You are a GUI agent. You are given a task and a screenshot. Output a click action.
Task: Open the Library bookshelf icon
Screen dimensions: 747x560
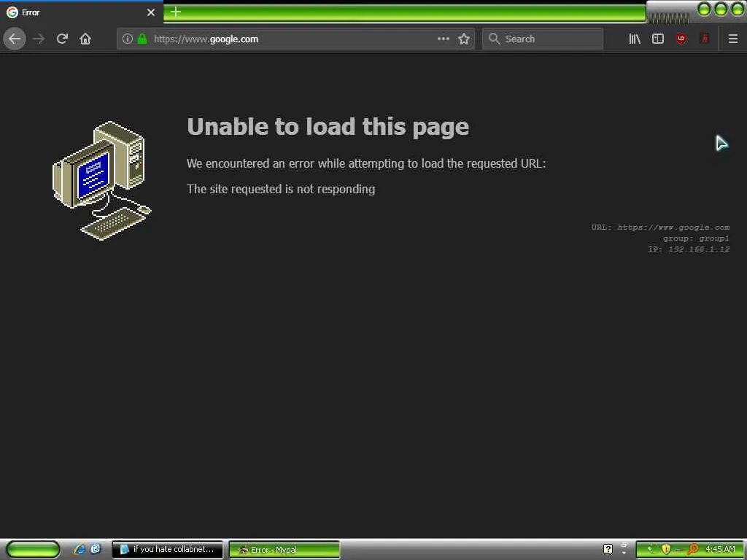click(x=635, y=39)
